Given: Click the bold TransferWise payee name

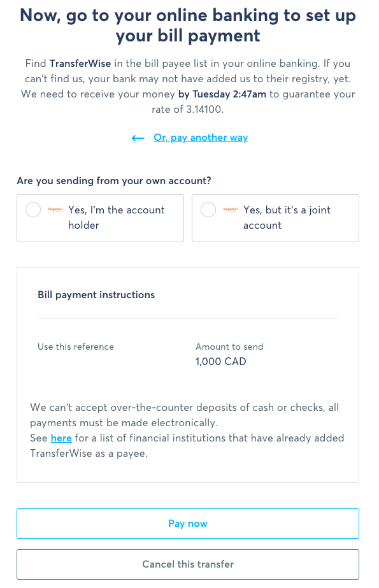Looking at the screenshot, I should tap(80, 63).
